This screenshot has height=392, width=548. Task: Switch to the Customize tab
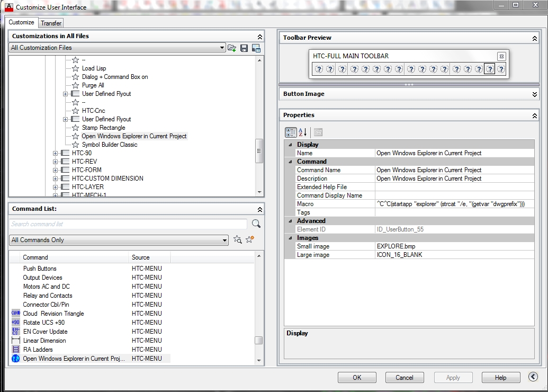(x=21, y=22)
